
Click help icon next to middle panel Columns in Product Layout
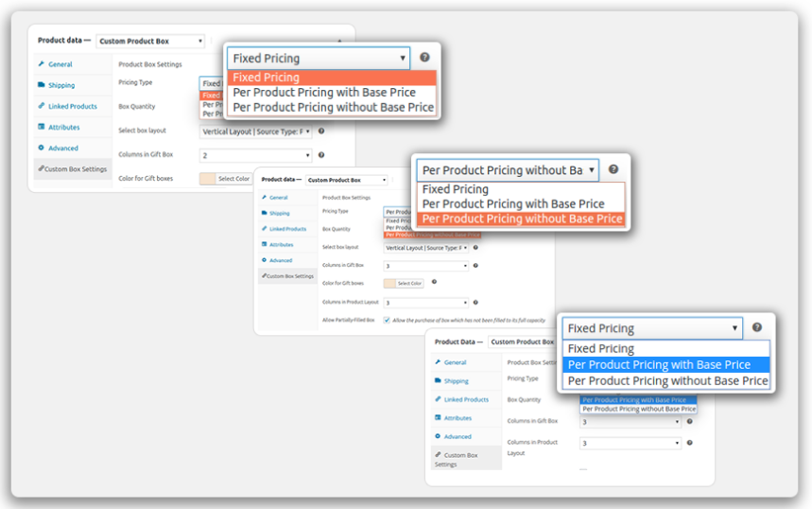(x=475, y=302)
